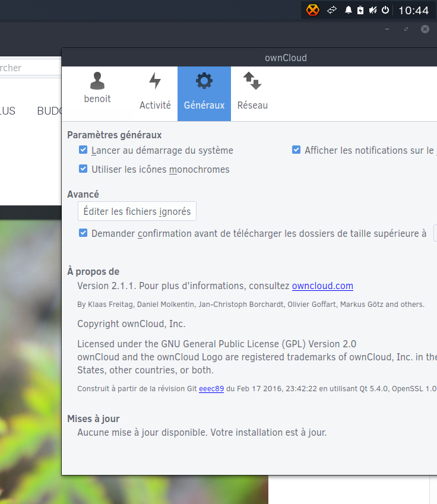
Task: Click the Avancé section heading
Action: [83, 195]
